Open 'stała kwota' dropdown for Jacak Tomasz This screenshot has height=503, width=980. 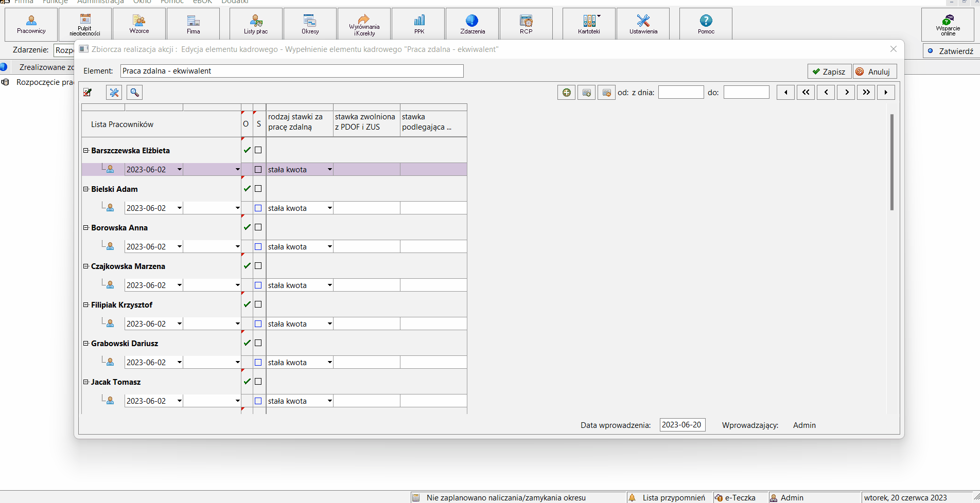coord(329,401)
